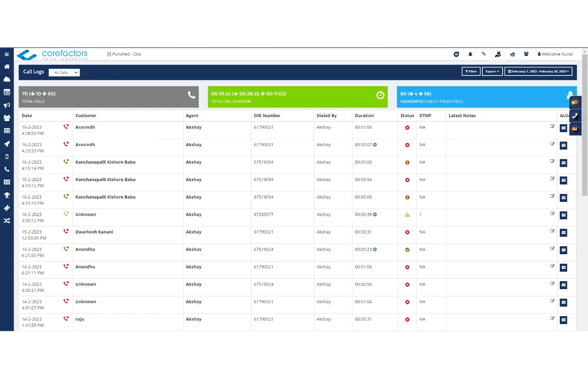Screen dimensions: 588x392
Task: Open the Welcome Kunal user menu
Action: 555,54
